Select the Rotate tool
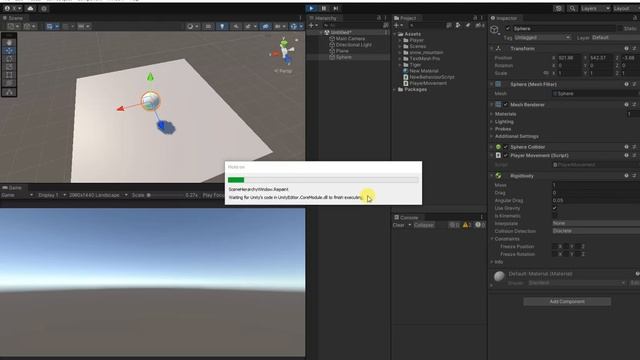640x360 pixels. pyautogui.click(x=9, y=59)
